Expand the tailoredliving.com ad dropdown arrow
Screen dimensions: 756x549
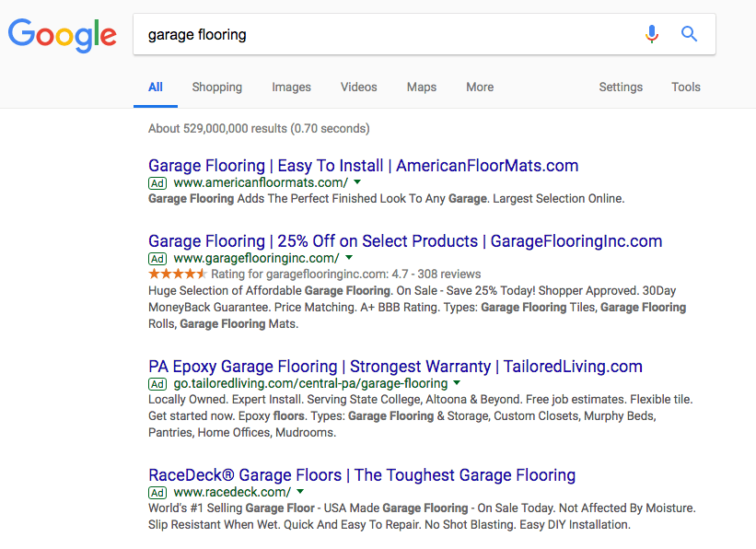pos(457,383)
